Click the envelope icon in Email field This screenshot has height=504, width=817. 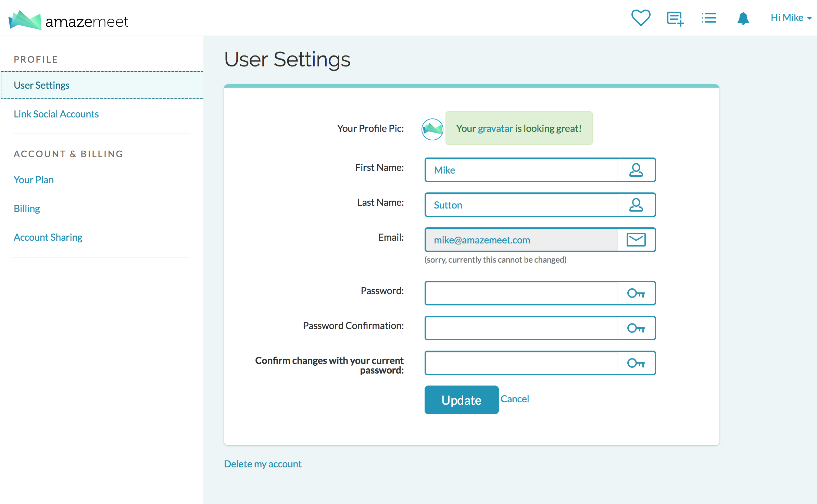pyautogui.click(x=636, y=240)
